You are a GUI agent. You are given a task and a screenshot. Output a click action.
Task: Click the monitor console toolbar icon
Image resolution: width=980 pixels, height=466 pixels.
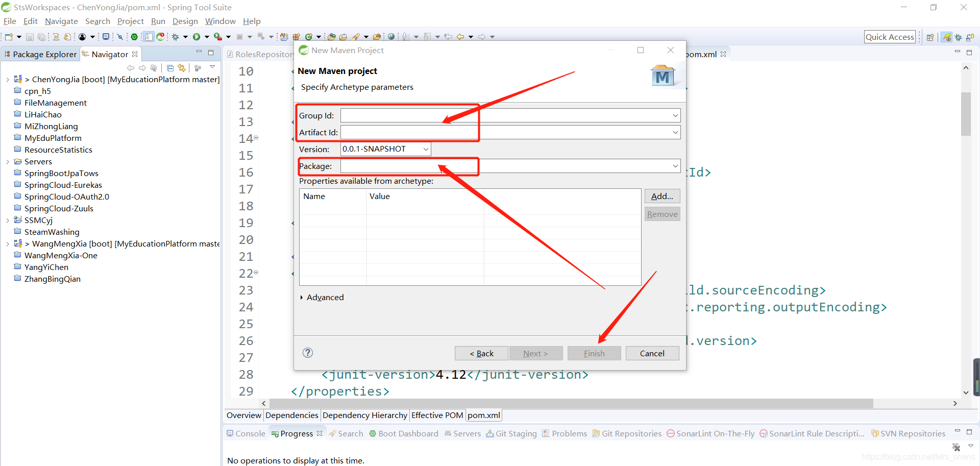(106, 37)
